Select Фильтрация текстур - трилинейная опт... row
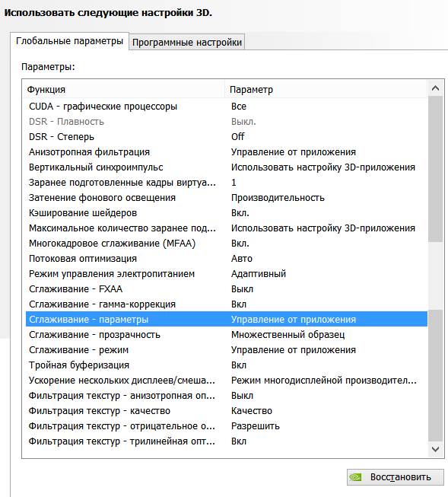Screen dimensions: 448x497 pos(227,441)
